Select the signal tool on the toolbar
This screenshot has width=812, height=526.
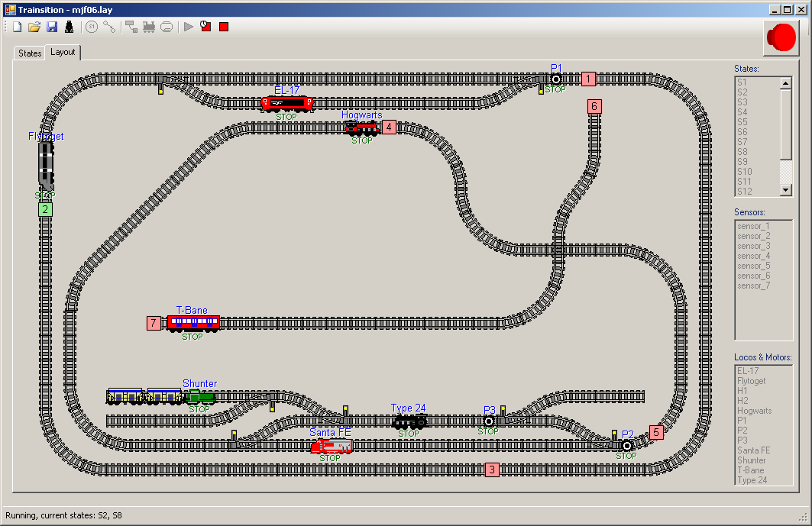pos(69,27)
